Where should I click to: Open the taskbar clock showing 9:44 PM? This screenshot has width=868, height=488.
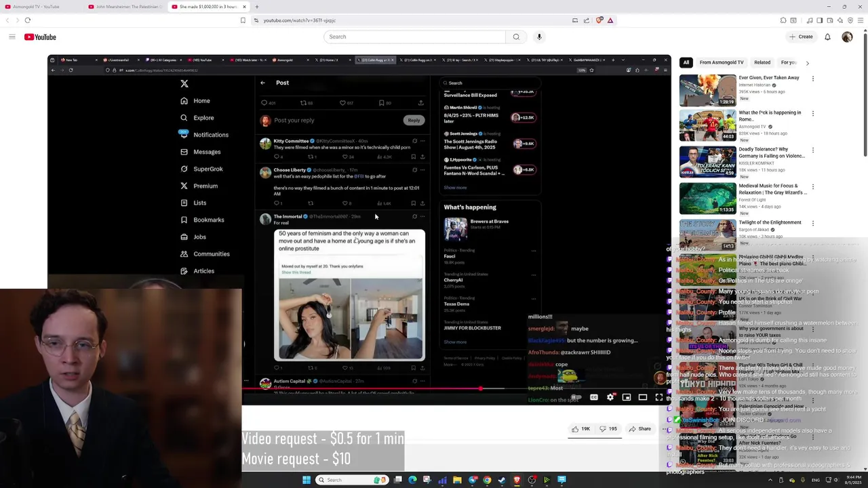tap(852, 480)
